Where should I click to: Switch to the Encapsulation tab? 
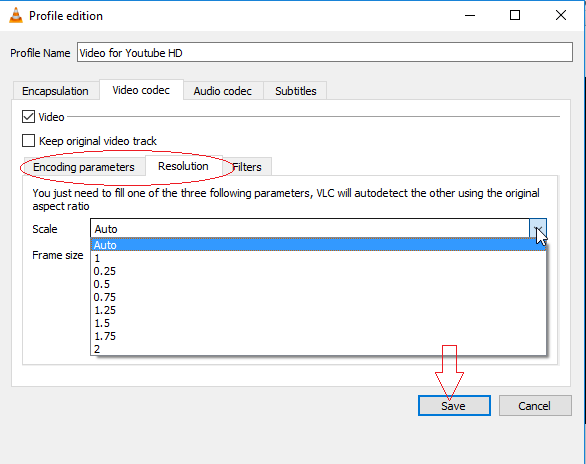[x=56, y=91]
